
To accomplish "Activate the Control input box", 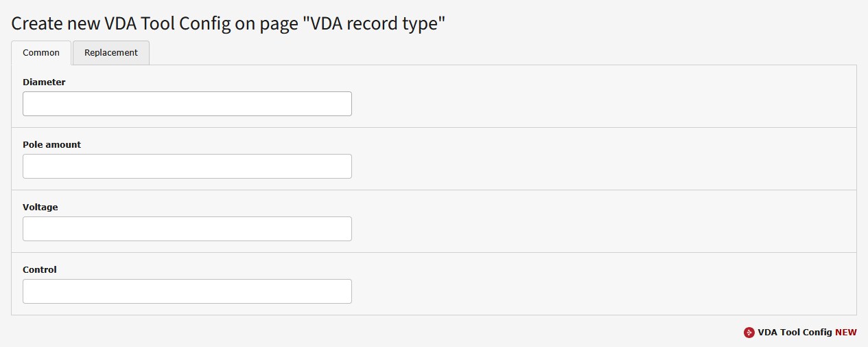I will [187, 291].
